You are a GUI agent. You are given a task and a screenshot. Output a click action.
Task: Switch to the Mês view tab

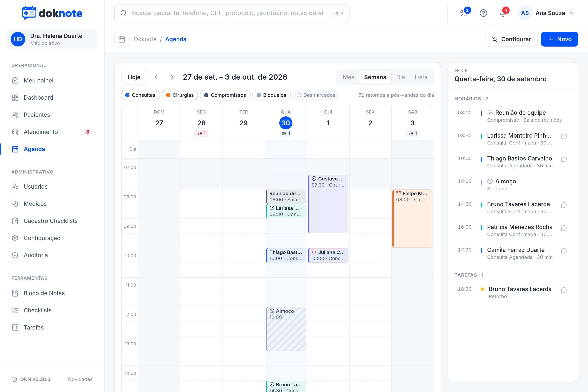(349, 77)
